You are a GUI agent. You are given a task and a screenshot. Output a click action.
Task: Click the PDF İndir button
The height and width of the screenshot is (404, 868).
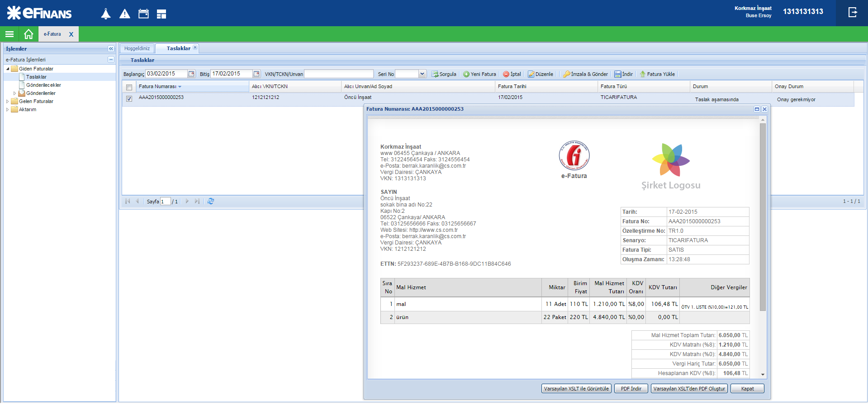click(631, 389)
